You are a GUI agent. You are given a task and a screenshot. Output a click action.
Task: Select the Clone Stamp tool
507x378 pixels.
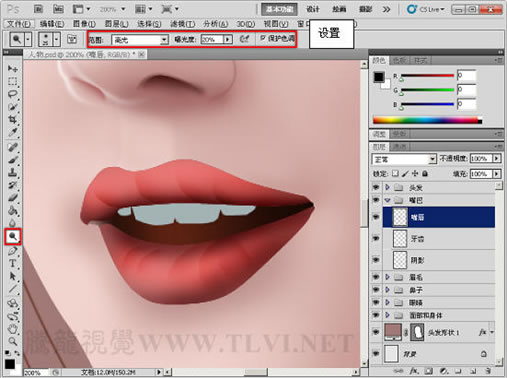coord(13,172)
